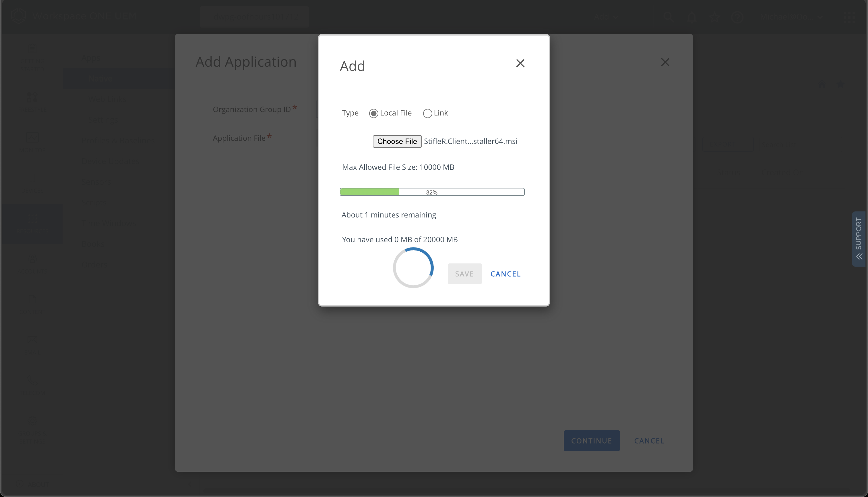This screenshot has width=868, height=497.
Task: Select the Local File upload type
Action: [374, 113]
